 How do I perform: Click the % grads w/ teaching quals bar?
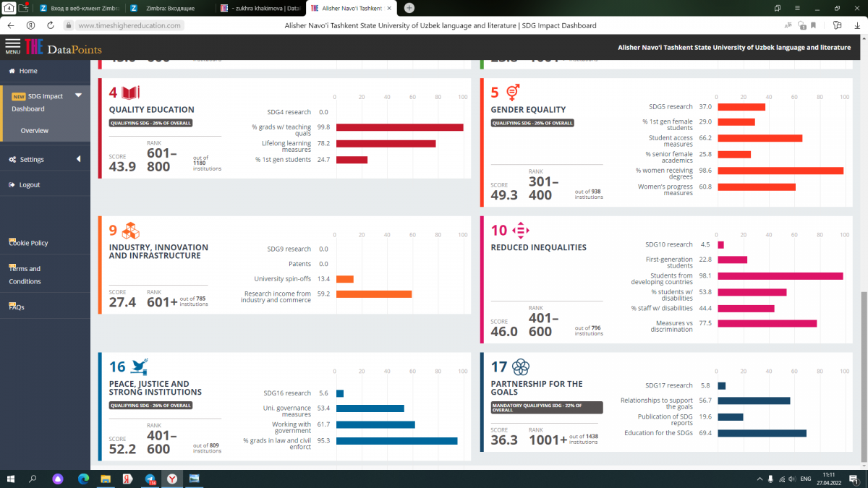coord(399,127)
